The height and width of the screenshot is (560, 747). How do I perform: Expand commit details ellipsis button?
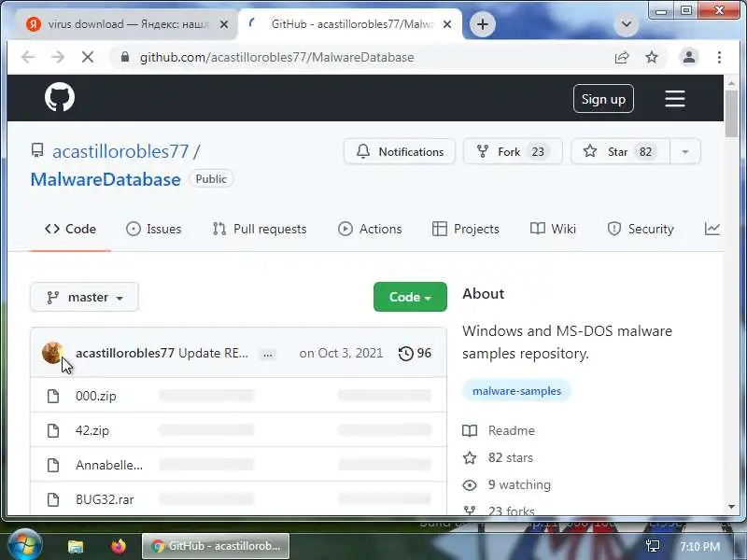click(x=268, y=354)
